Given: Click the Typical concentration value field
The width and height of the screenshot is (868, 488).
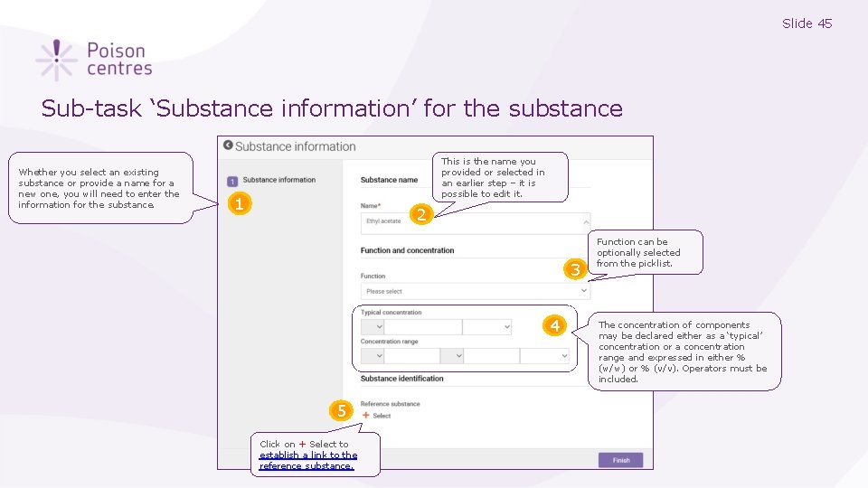Looking at the screenshot, I should pyautogui.click(x=423, y=327).
